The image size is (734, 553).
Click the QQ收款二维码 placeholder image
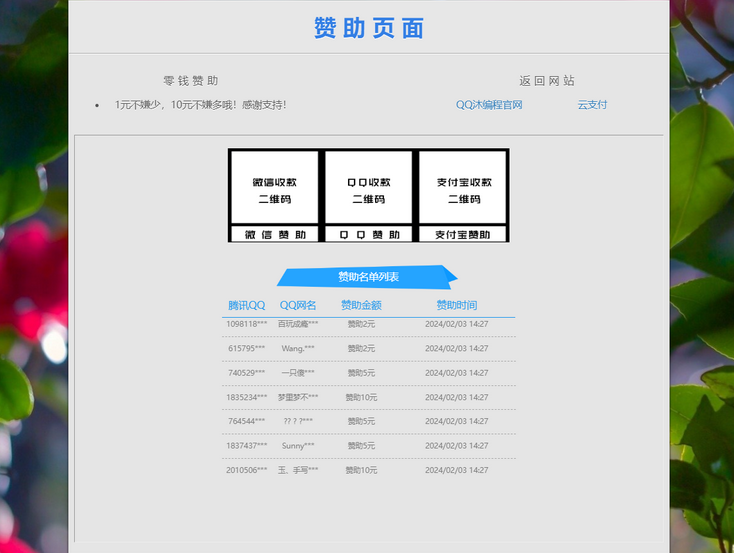(x=368, y=187)
